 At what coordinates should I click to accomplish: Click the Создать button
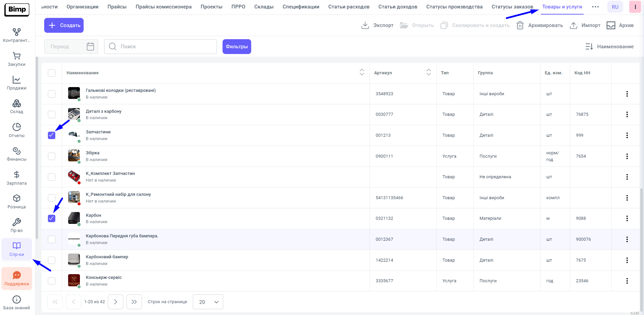click(x=64, y=25)
